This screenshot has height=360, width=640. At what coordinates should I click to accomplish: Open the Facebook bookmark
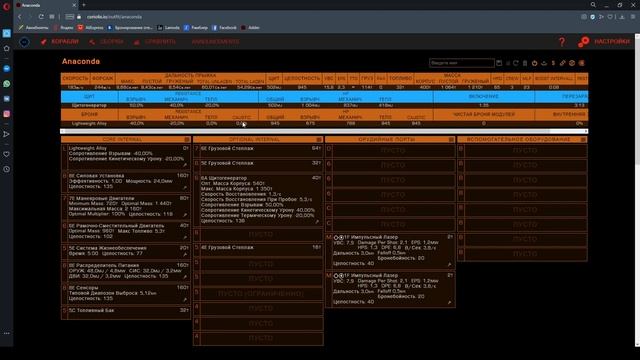(x=224, y=27)
